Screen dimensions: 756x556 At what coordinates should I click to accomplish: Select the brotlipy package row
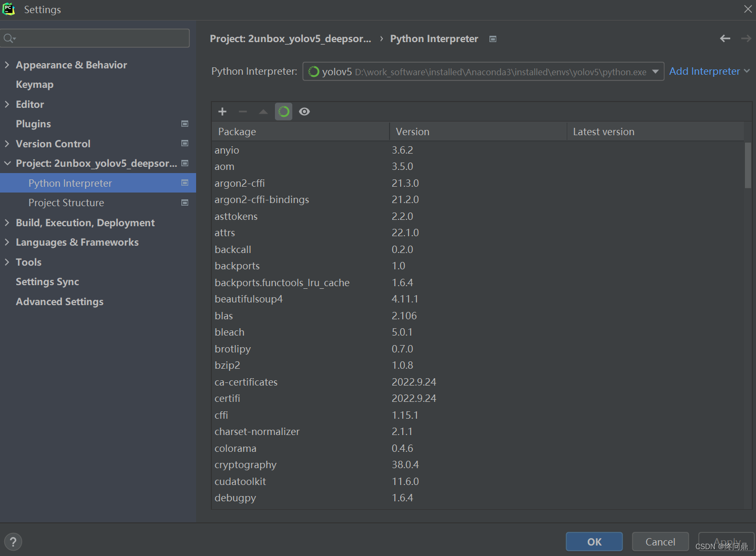point(478,349)
